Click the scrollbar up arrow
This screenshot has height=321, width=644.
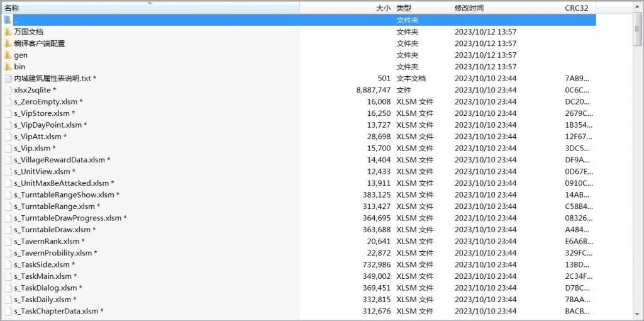638,6
